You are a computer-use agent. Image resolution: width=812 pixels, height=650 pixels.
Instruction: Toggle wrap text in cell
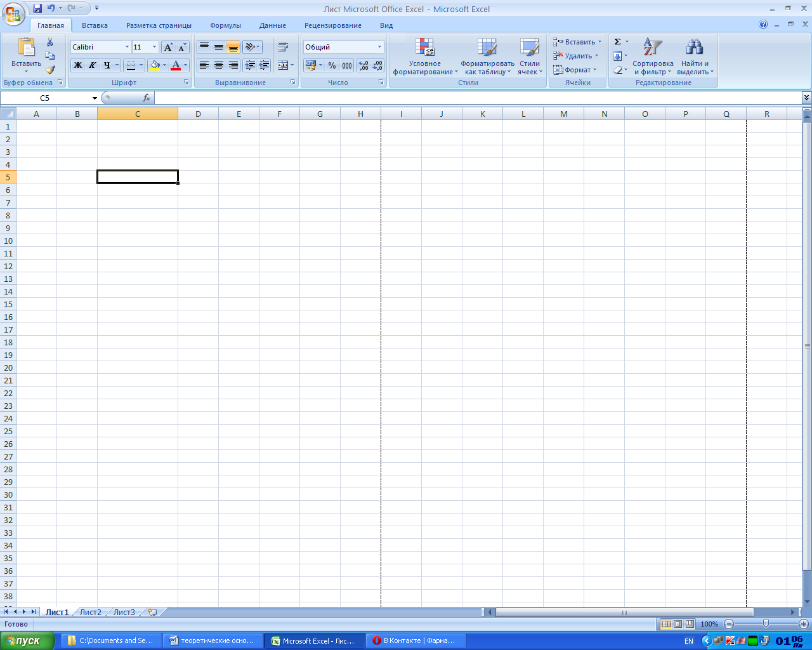click(x=283, y=47)
